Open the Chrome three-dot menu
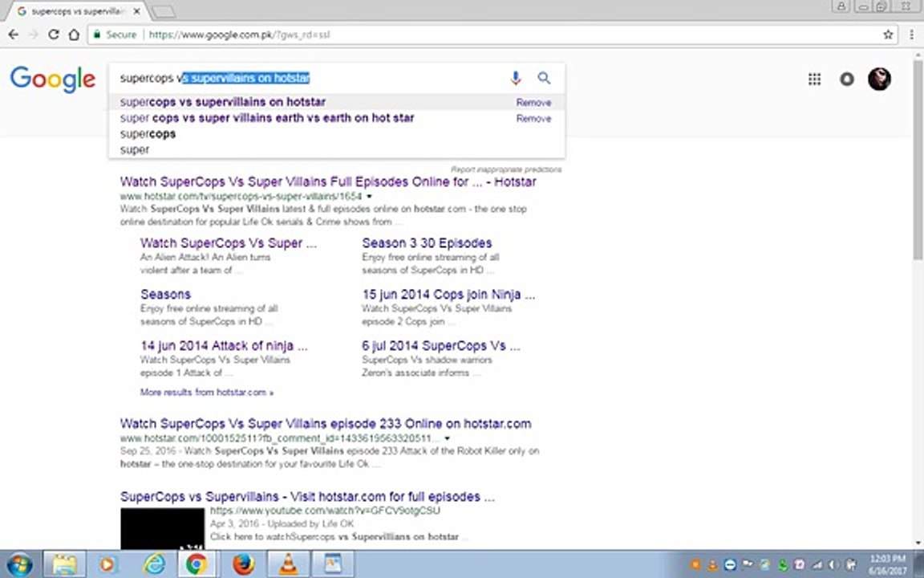 (x=911, y=35)
